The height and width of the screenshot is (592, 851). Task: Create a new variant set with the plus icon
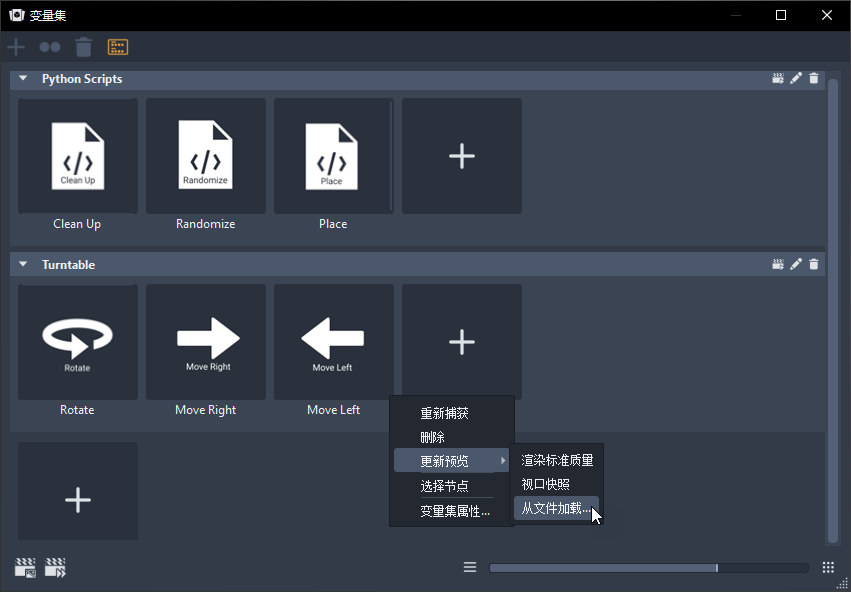point(15,46)
